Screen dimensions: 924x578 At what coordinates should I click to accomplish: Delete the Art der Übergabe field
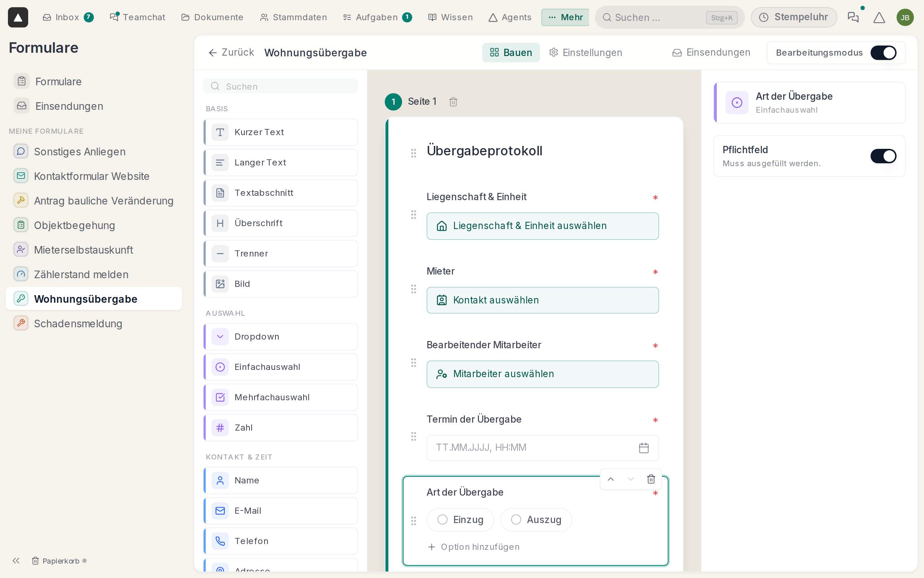click(651, 479)
